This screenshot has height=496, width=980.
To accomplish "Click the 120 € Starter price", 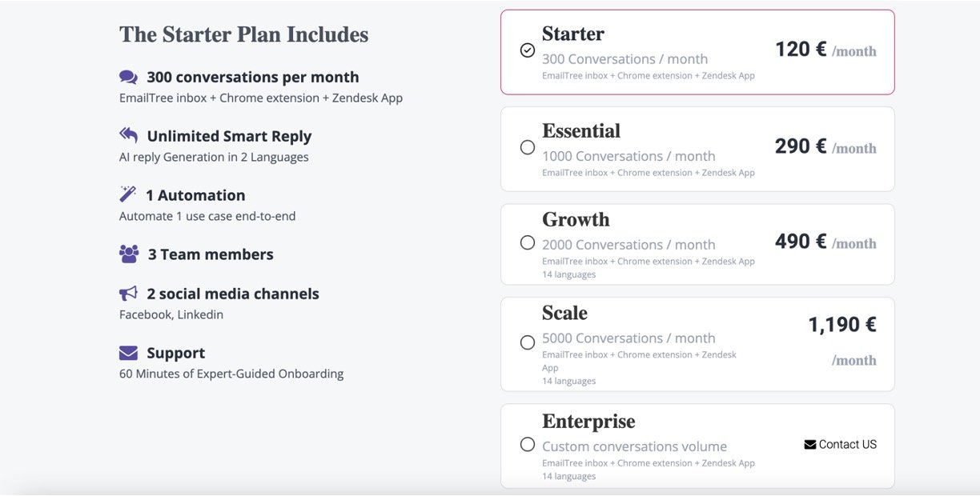I will pos(801,50).
